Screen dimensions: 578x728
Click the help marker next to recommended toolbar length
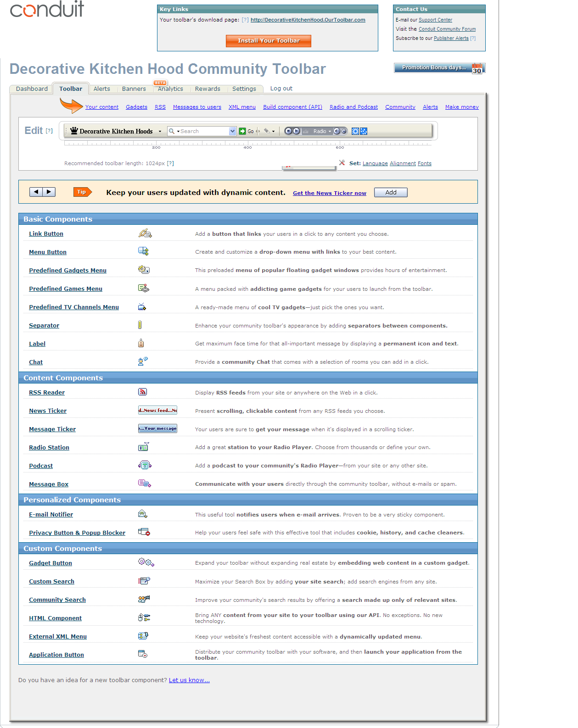pos(170,164)
